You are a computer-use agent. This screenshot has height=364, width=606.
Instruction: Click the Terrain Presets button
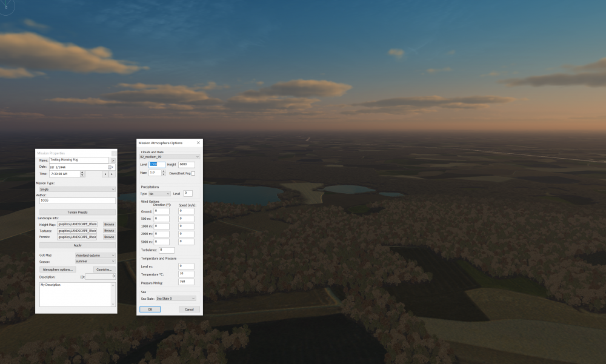click(x=77, y=212)
